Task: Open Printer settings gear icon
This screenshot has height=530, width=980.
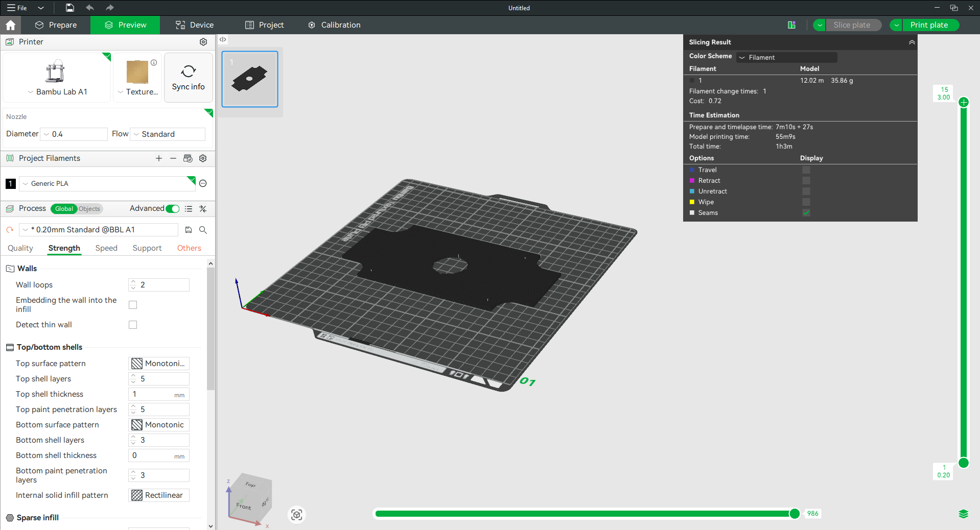Action: click(203, 42)
